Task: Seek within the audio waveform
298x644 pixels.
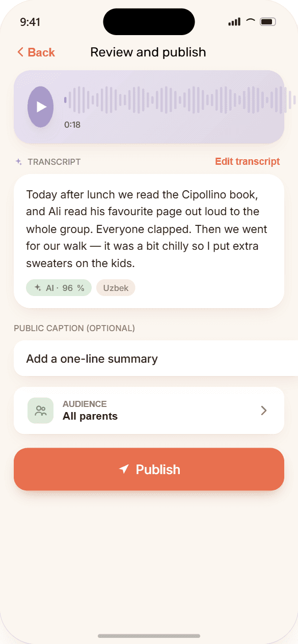Action: [x=180, y=100]
